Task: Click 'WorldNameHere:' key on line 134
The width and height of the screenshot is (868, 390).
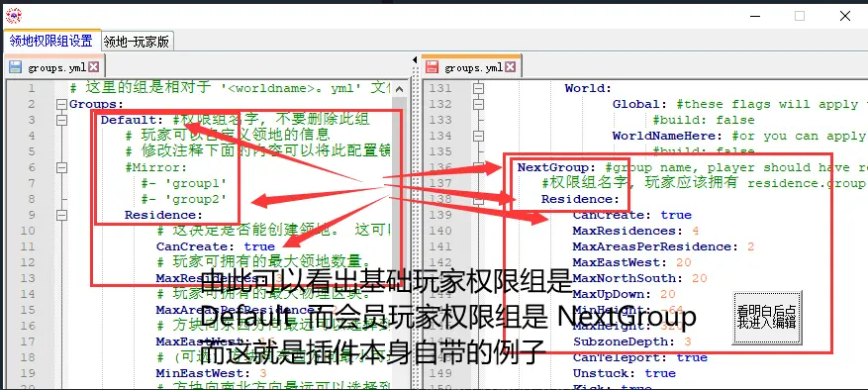Action: tap(667, 136)
